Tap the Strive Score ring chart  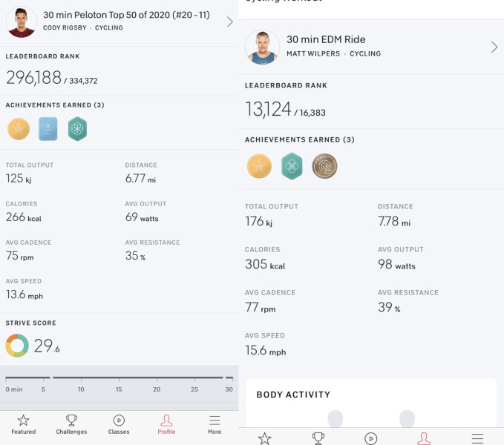point(17,346)
